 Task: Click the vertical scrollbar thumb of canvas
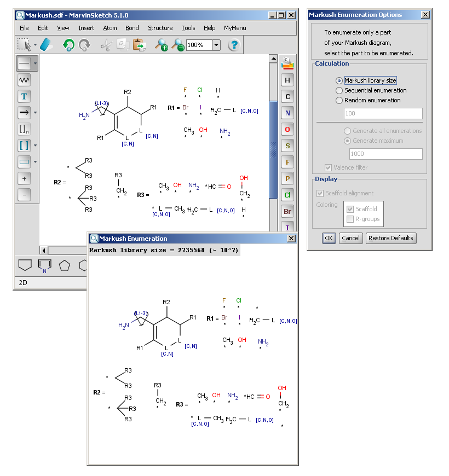273,149
